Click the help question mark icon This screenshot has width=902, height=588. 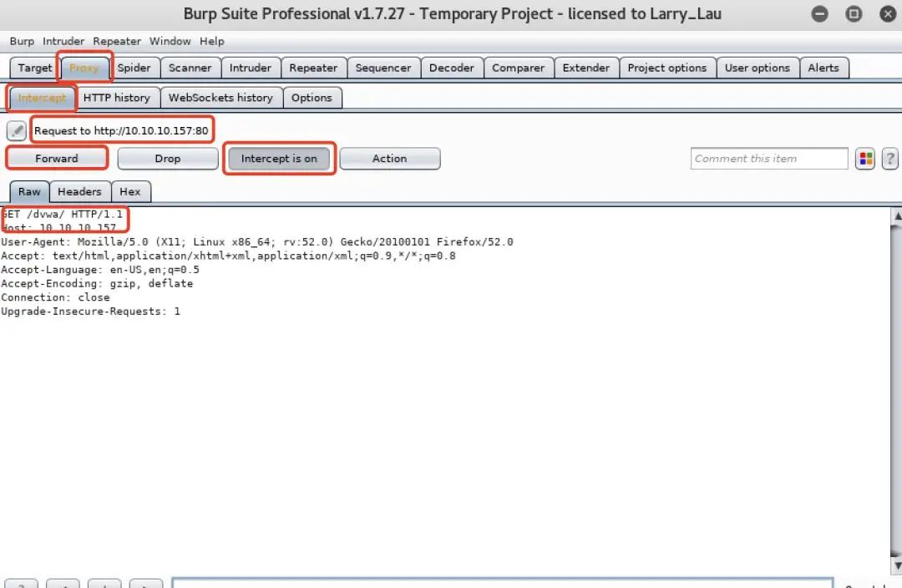point(890,159)
